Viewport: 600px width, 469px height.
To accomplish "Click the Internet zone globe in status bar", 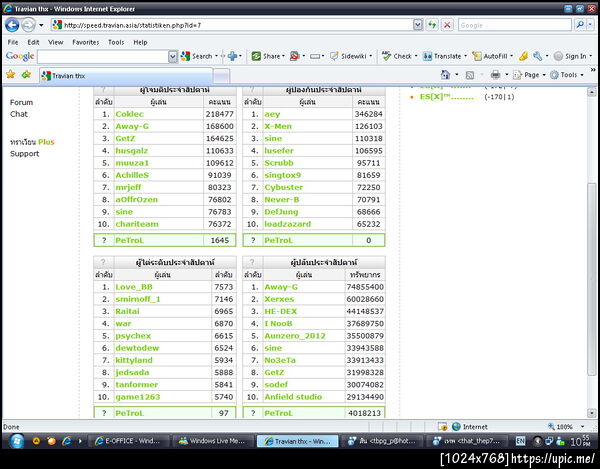I will tap(456, 427).
